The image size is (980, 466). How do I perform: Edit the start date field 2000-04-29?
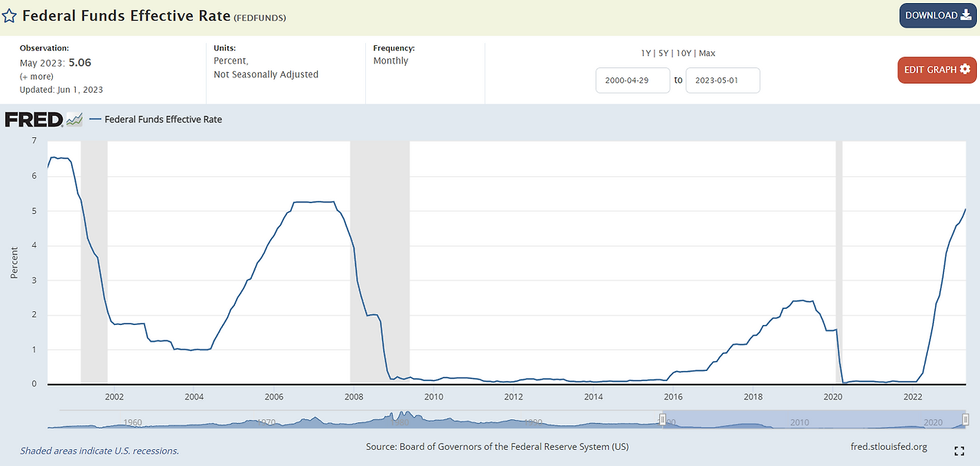click(x=632, y=80)
